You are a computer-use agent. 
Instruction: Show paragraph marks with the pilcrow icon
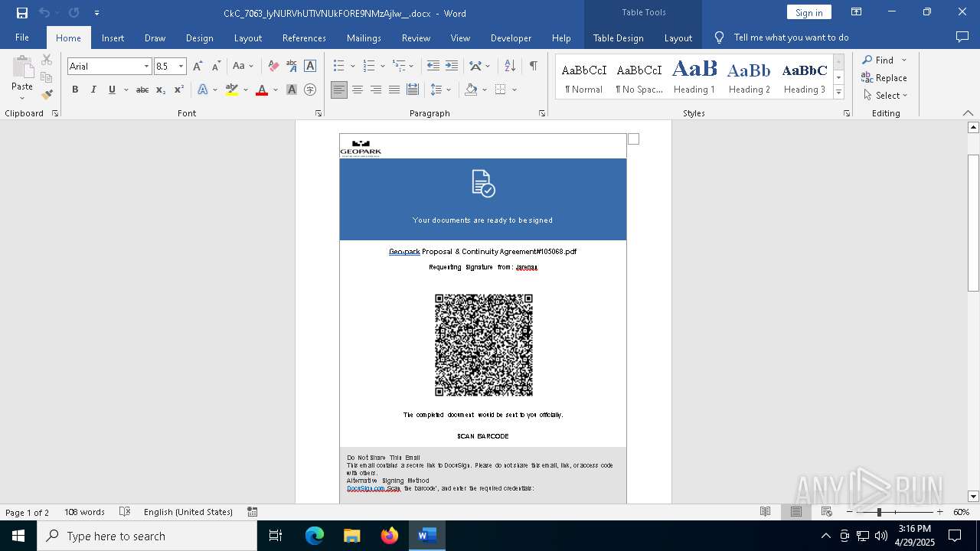pyautogui.click(x=533, y=66)
